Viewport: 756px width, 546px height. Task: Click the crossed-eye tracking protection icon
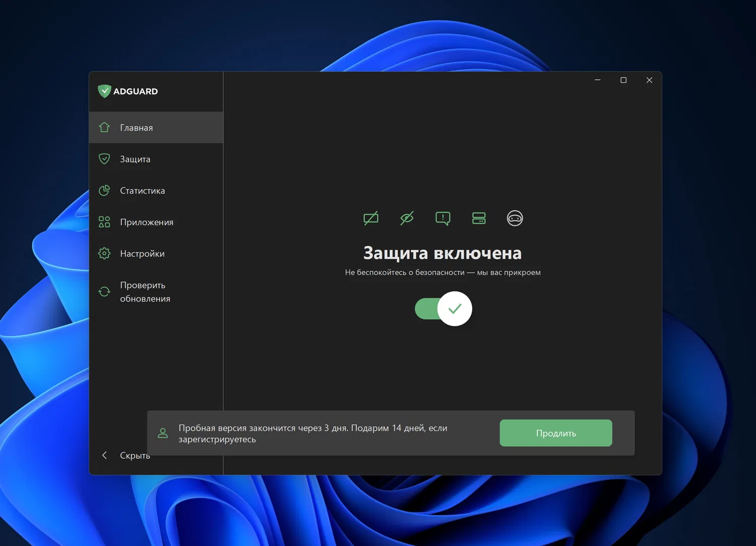pyautogui.click(x=407, y=218)
